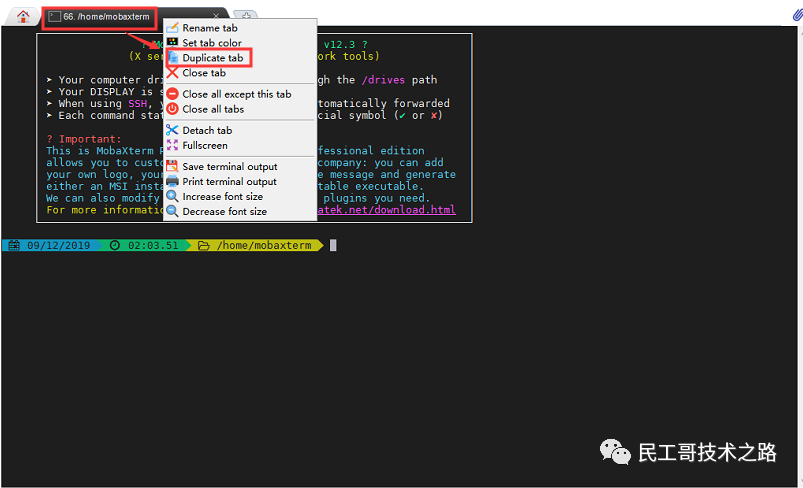Image resolution: width=803 pixels, height=488 pixels.
Task: Click the pink SSH word in the banner
Action: click(x=137, y=103)
